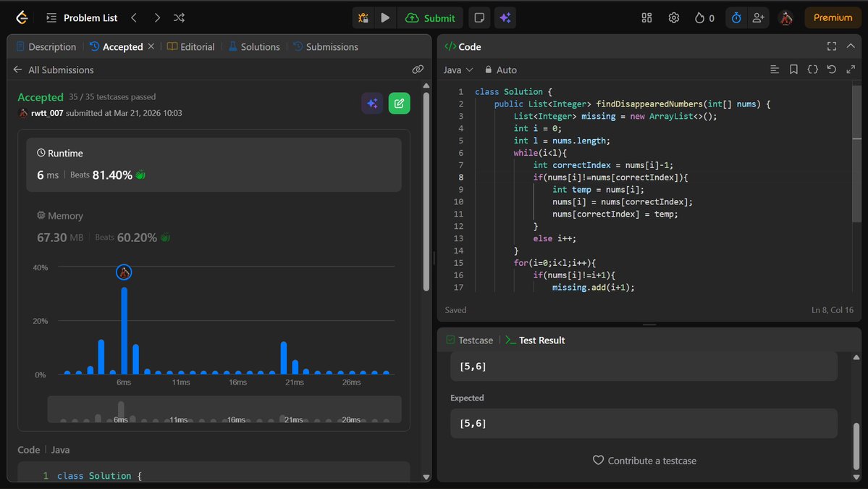Close the Accepted tab
The height and width of the screenshot is (489, 868).
point(151,46)
